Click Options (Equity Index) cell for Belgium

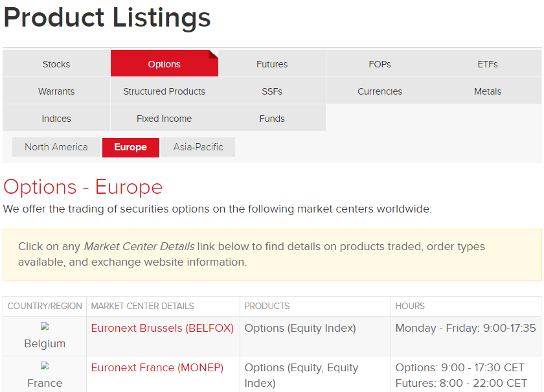(315, 336)
